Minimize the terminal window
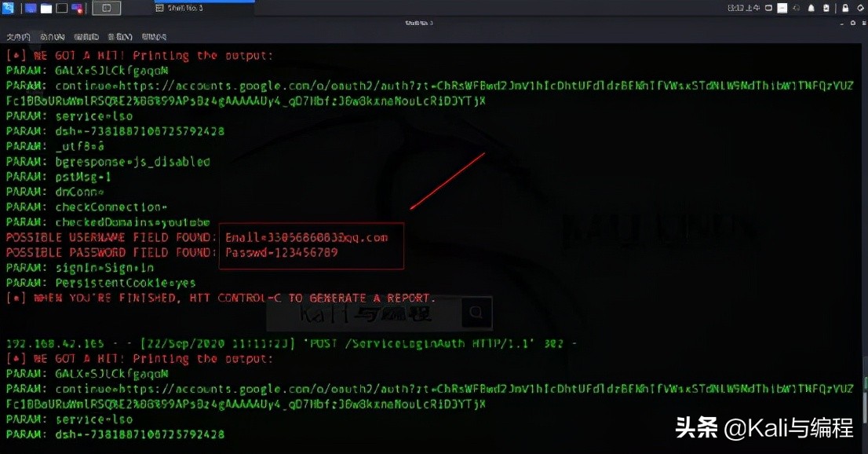This screenshot has height=454, width=868. tap(842, 23)
